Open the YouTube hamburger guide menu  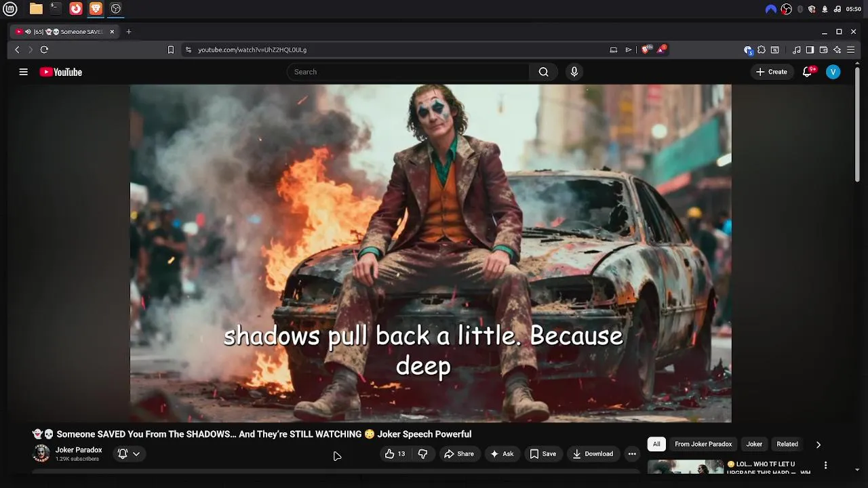23,72
